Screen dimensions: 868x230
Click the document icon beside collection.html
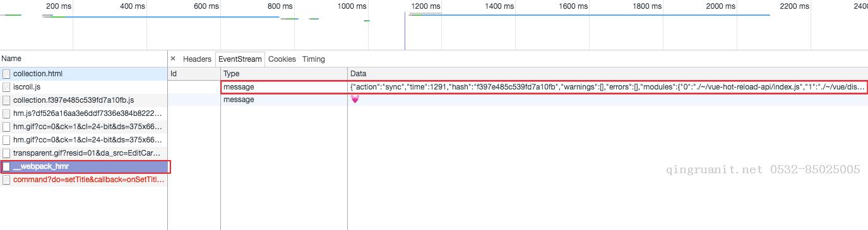6,74
